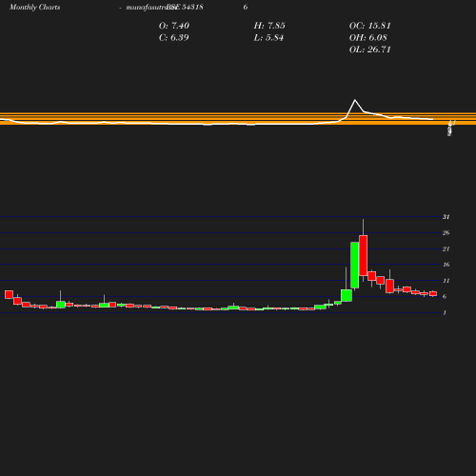Click the peak of the white indicator line
Viewport: 476px width, 476px height.
coord(355,100)
